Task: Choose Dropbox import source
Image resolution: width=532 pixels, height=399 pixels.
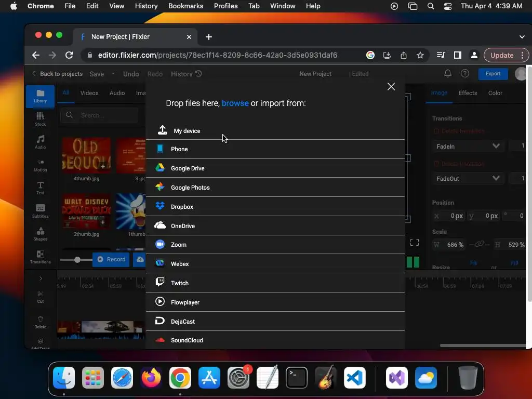Action: (x=275, y=207)
